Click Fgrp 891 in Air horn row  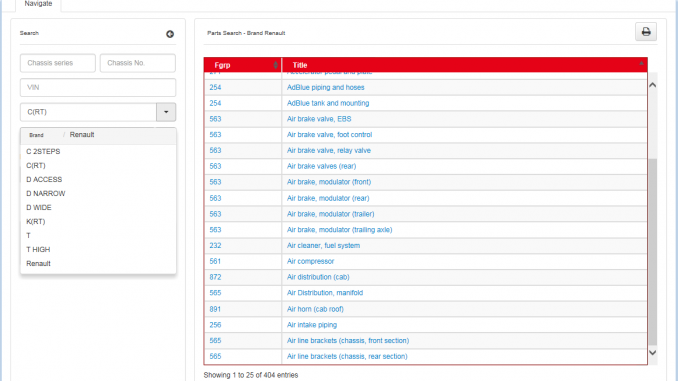click(215, 309)
